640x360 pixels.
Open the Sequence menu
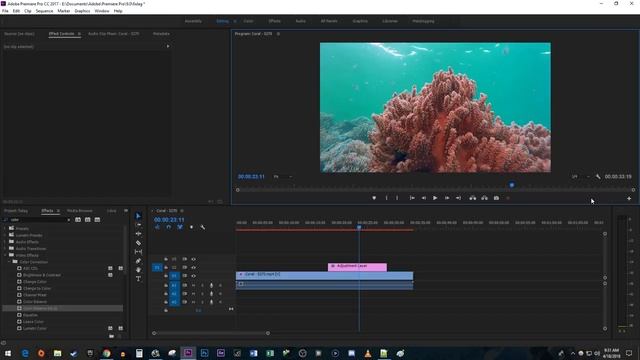(44, 11)
